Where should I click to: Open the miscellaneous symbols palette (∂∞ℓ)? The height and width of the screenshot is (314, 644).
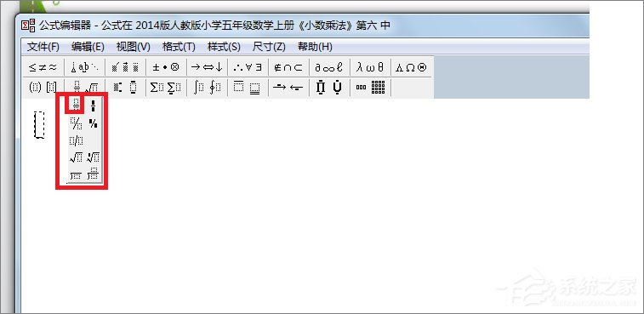tap(329, 67)
